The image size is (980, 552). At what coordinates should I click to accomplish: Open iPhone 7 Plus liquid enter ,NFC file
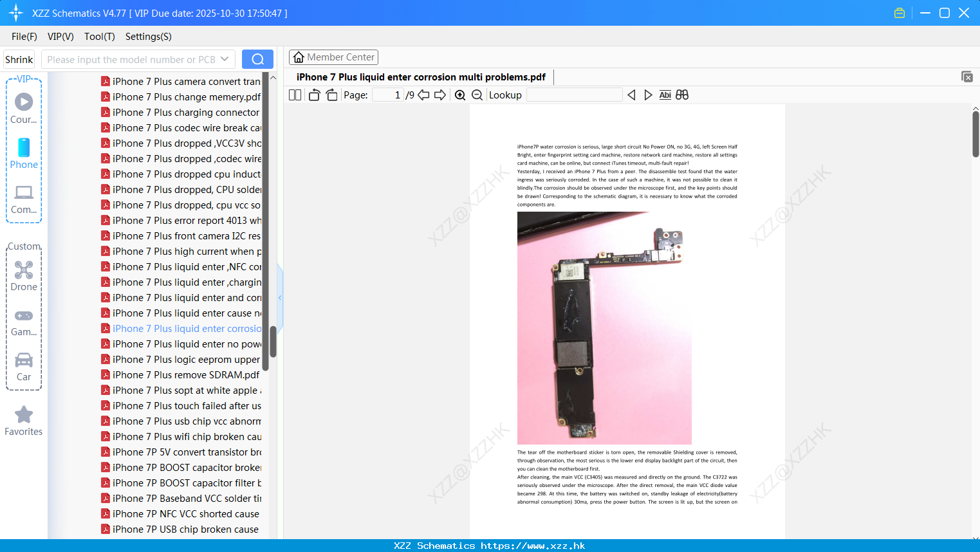(x=181, y=266)
